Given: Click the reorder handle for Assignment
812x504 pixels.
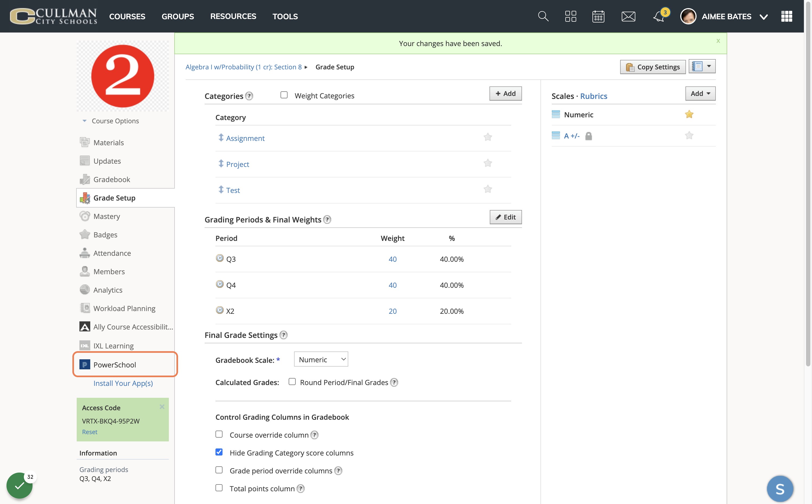Looking at the screenshot, I should point(221,137).
